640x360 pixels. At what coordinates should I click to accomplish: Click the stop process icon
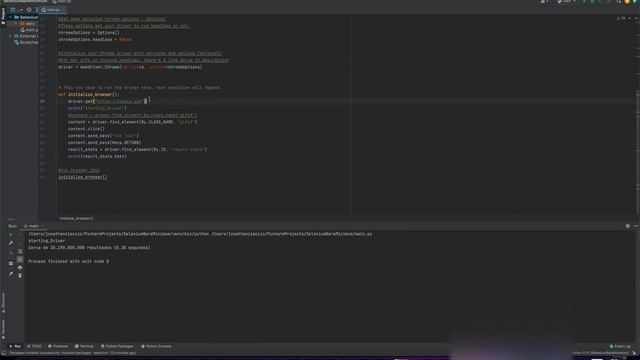point(11,253)
